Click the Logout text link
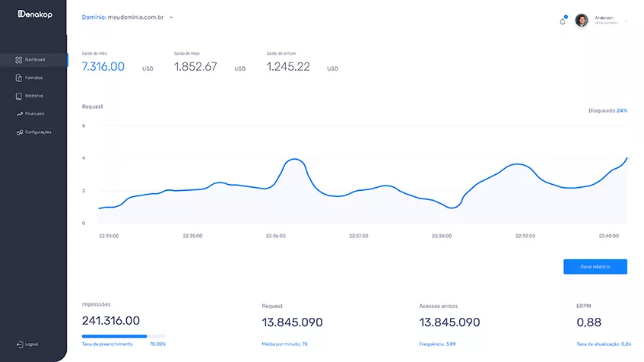The image size is (644, 362). point(32,344)
